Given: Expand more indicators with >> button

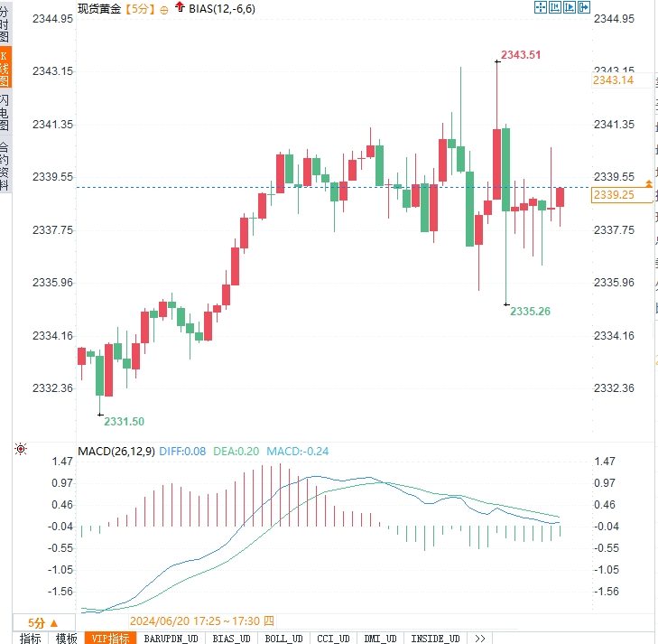Looking at the screenshot, I should (x=478, y=638).
